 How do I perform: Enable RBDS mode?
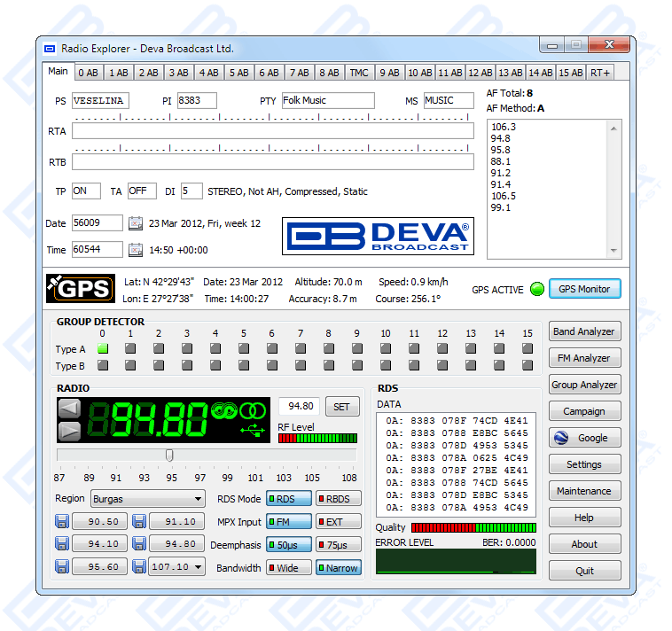tap(339, 499)
